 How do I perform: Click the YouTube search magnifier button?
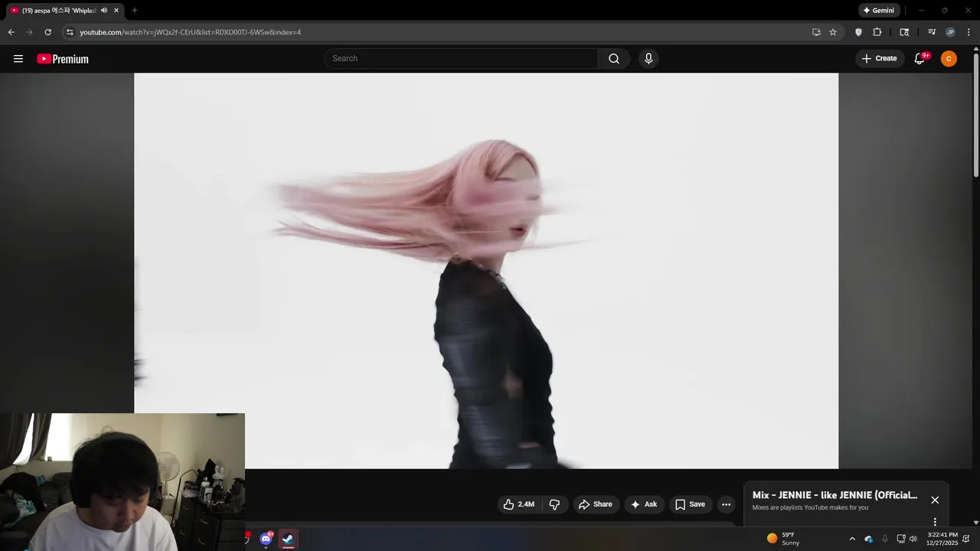tap(614, 59)
